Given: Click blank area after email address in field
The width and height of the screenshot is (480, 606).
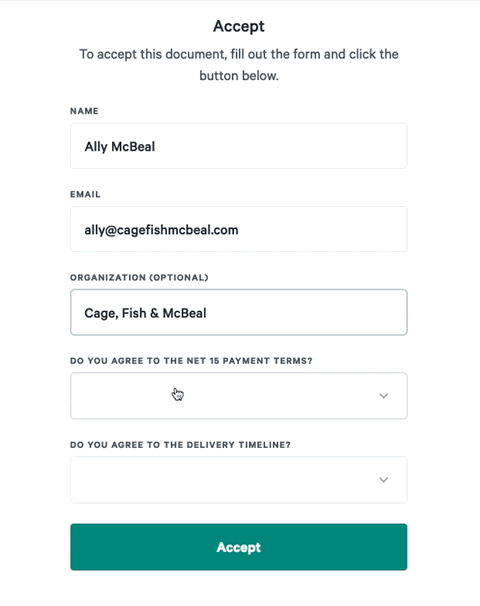Looking at the screenshot, I should pyautogui.click(x=321, y=230).
